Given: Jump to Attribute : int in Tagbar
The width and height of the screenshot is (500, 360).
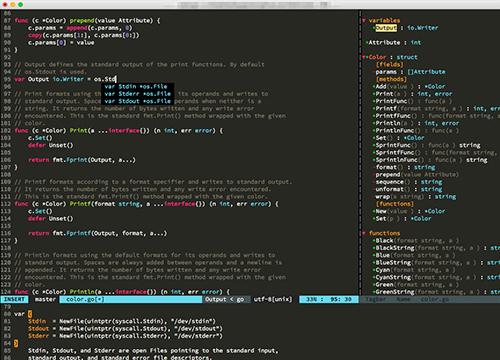Looking at the screenshot, I should click(395, 43).
